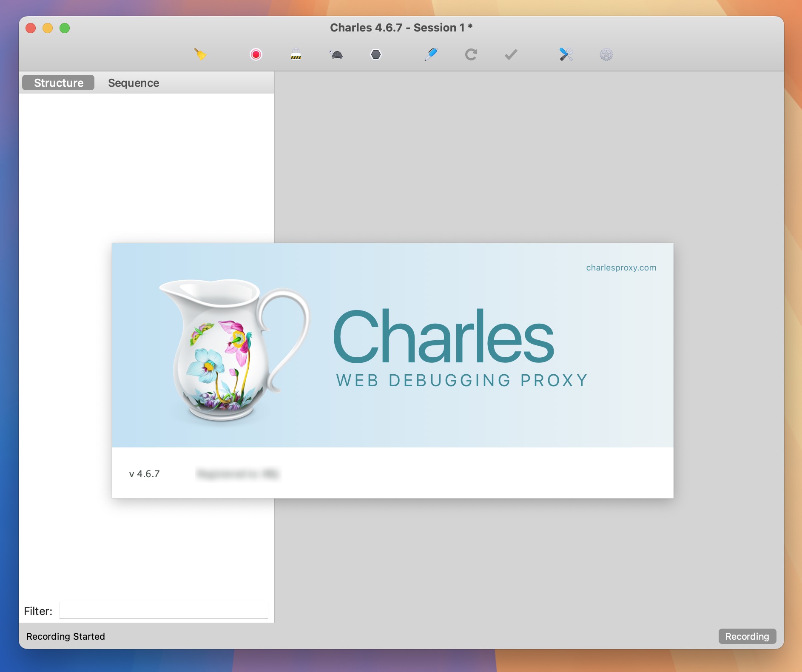Open Compose with the pen icon
Screen dimensions: 802x672
pos(431,54)
